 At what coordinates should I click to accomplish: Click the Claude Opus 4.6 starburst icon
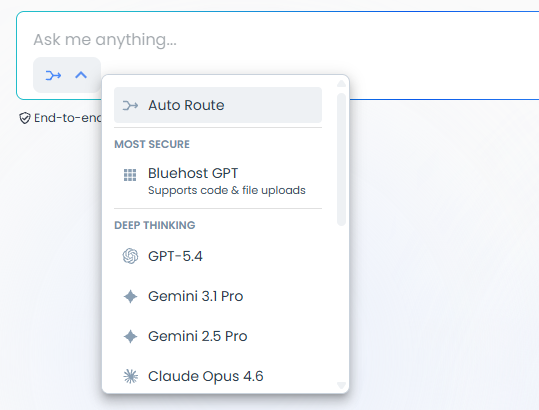pos(131,376)
